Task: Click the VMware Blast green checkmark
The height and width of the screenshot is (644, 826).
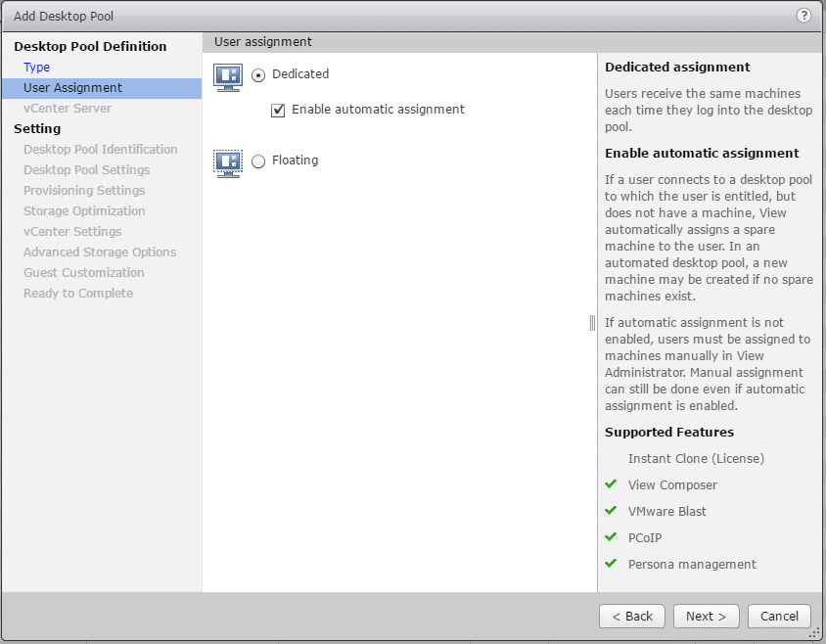Action: [x=611, y=511]
